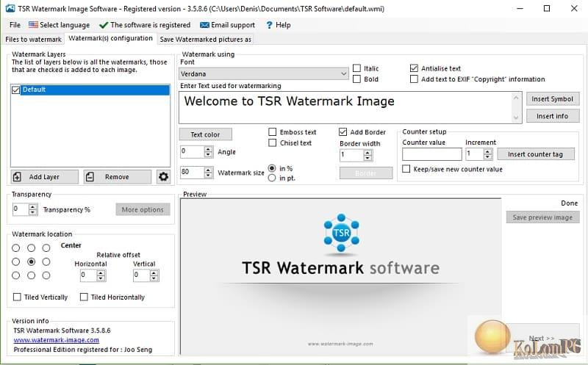Enable Chisel text option
This screenshot has width=588, height=365.
pyautogui.click(x=273, y=142)
